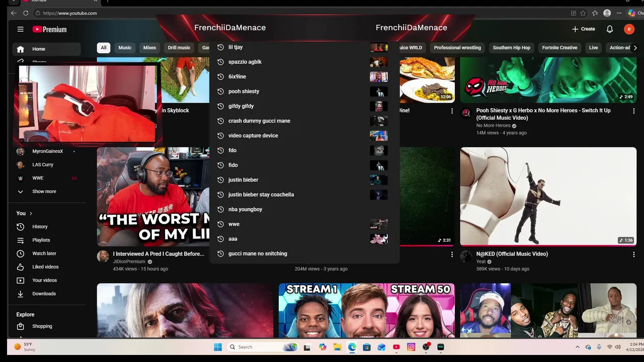Open the account avatar menu
Image resolution: width=644 pixels, height=362 pixels.
[x=629, y=29]
